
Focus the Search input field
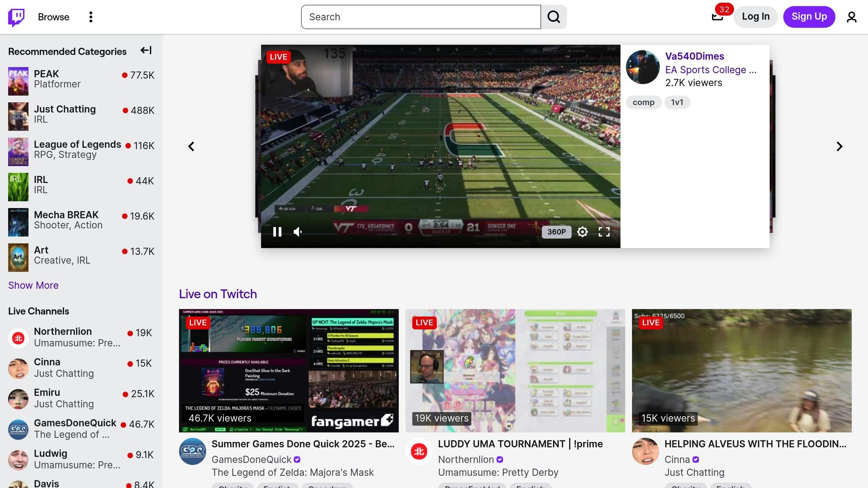click(x=421, y=17)
